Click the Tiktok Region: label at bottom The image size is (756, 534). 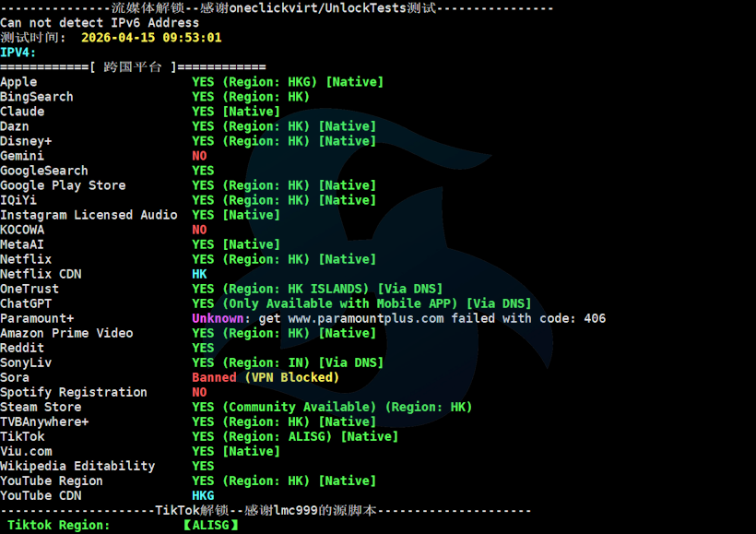[x=59, y=525]
